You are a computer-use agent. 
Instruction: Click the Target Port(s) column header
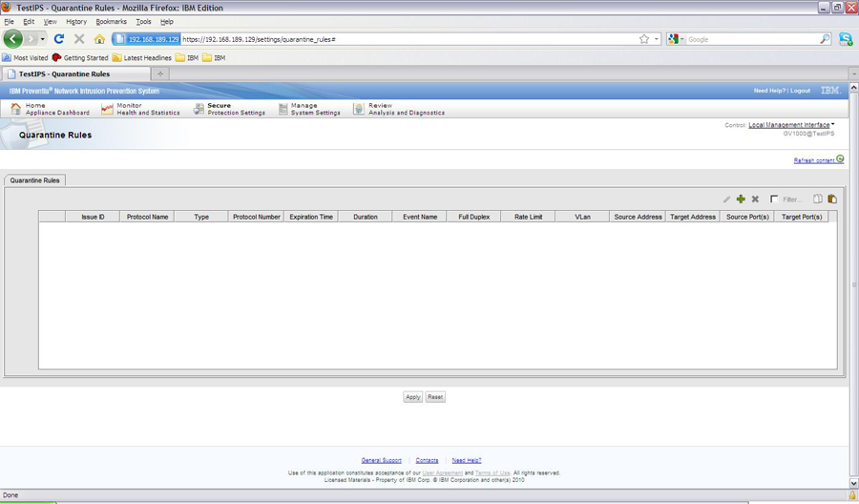coord(802,217)
